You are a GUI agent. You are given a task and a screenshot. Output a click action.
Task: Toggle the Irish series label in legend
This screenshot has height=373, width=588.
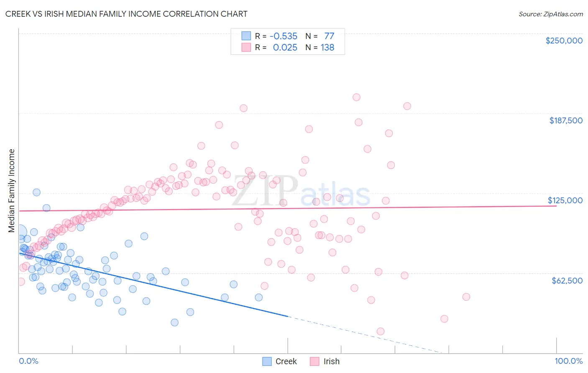pos(331,361)
